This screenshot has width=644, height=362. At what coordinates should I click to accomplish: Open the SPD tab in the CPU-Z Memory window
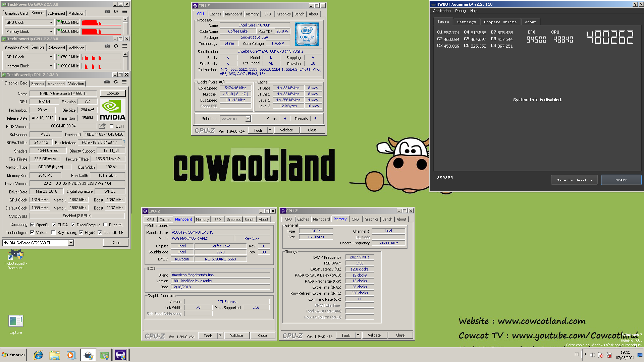(355, 219)
